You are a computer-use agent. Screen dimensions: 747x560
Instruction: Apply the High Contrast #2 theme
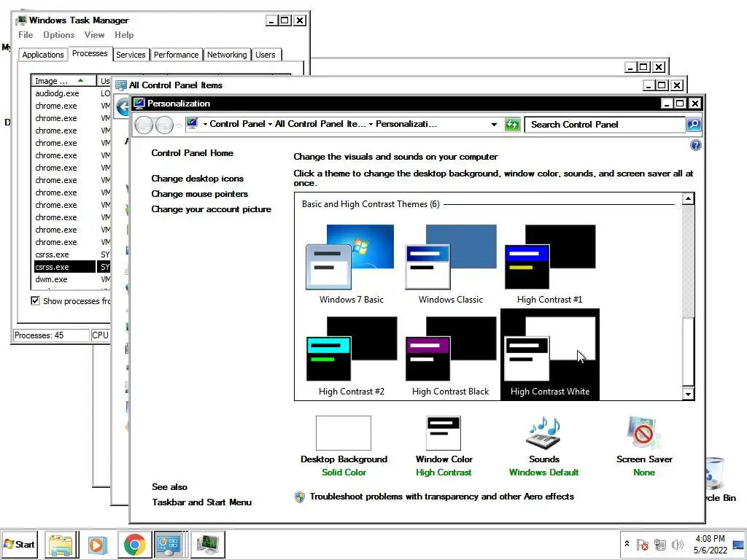coord(351,356)
